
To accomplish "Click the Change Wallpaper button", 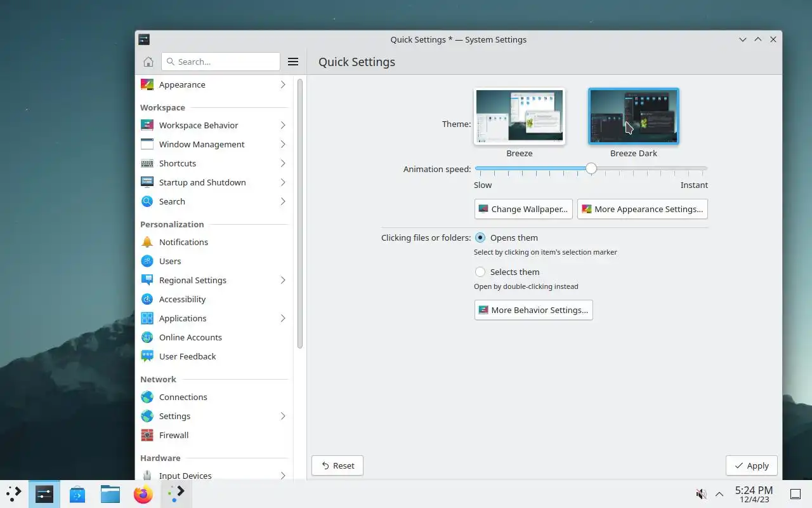I will [x=523, y=209].
